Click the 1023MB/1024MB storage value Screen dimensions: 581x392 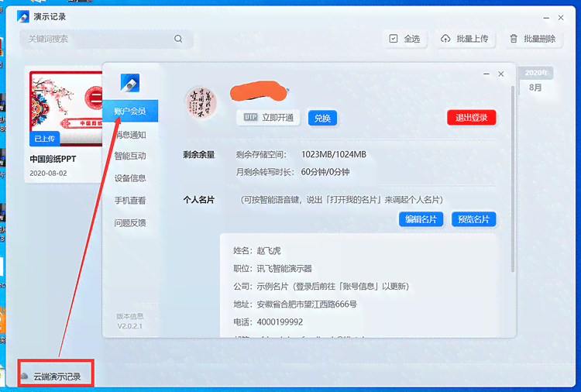[333, 154]
